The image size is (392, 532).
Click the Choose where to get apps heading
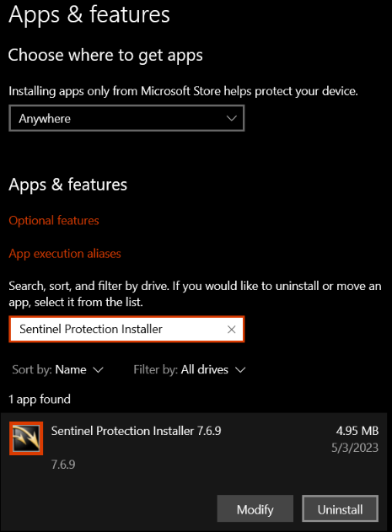105,56
